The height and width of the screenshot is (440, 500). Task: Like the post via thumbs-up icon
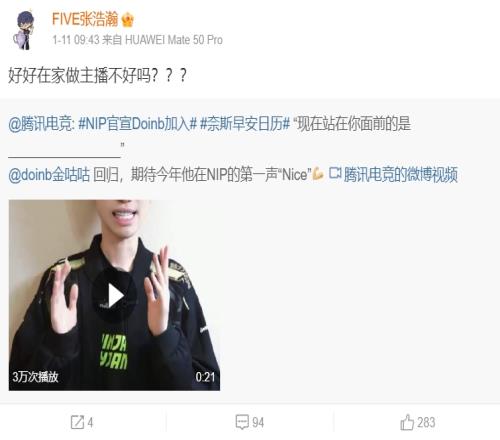[407, 422]
